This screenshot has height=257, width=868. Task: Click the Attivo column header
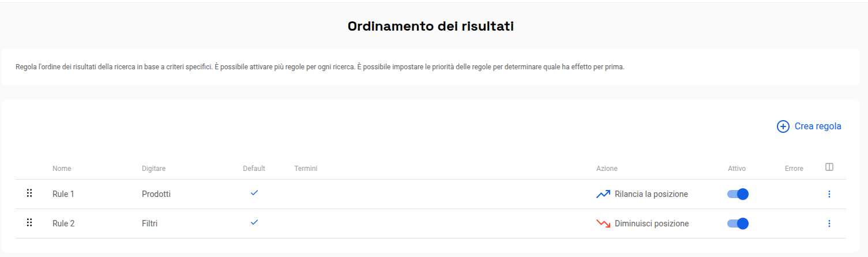[x=737, y=169]
